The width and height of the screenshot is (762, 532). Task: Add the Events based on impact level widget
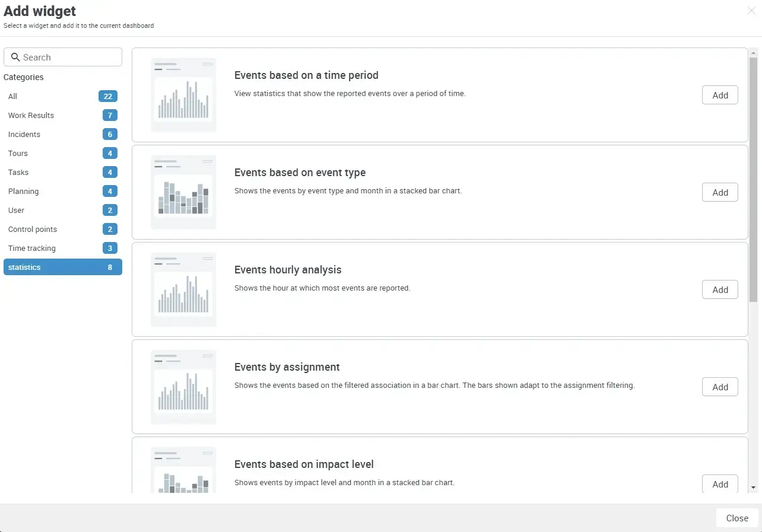[x=720, y=484]
